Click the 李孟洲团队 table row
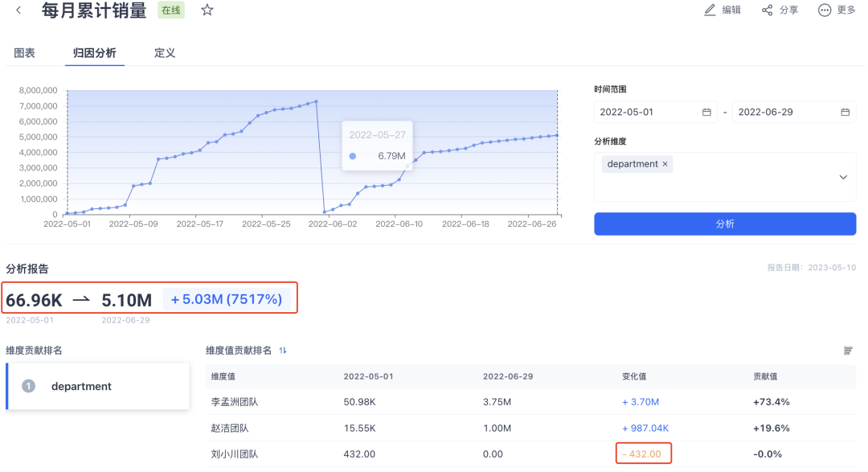The width and height of the screenshot is (868, 472). (x=530, y=402)
